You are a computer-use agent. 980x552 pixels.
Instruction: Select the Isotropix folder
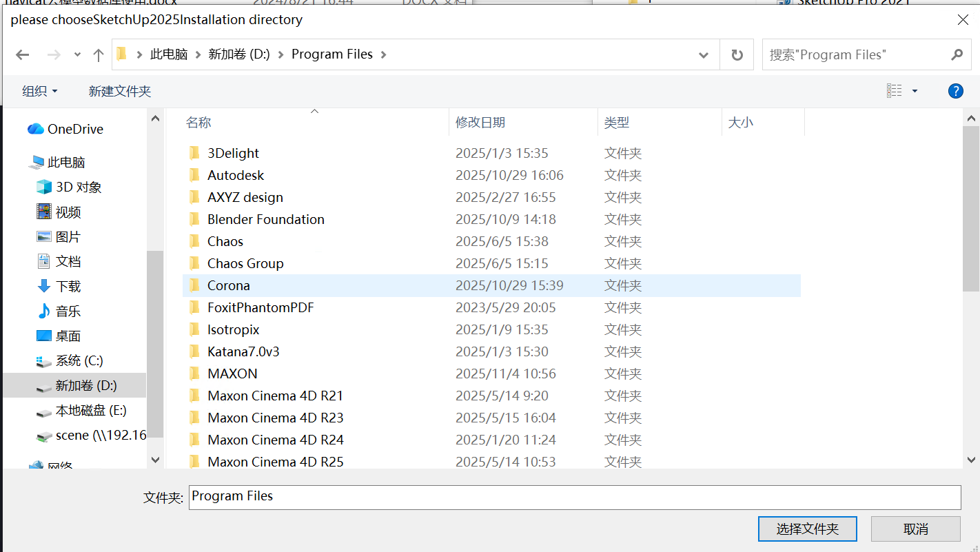491,329
